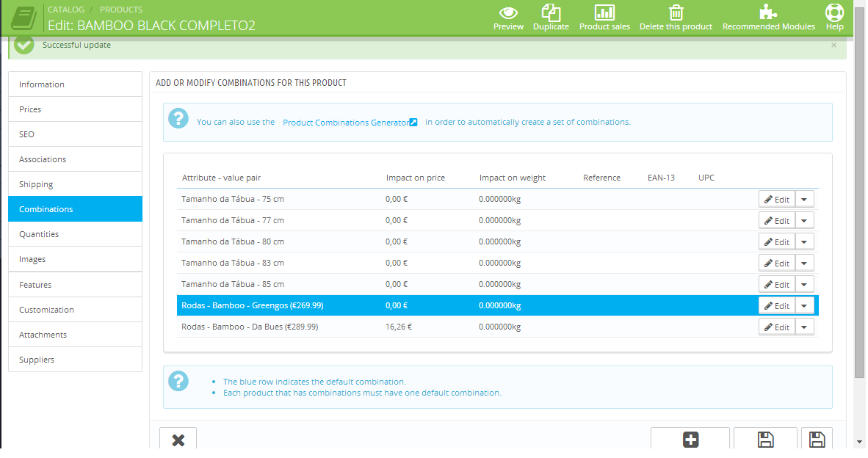Click Delete this product trash icon
Viewport: 868px width, 458px height.
point(676,12)
